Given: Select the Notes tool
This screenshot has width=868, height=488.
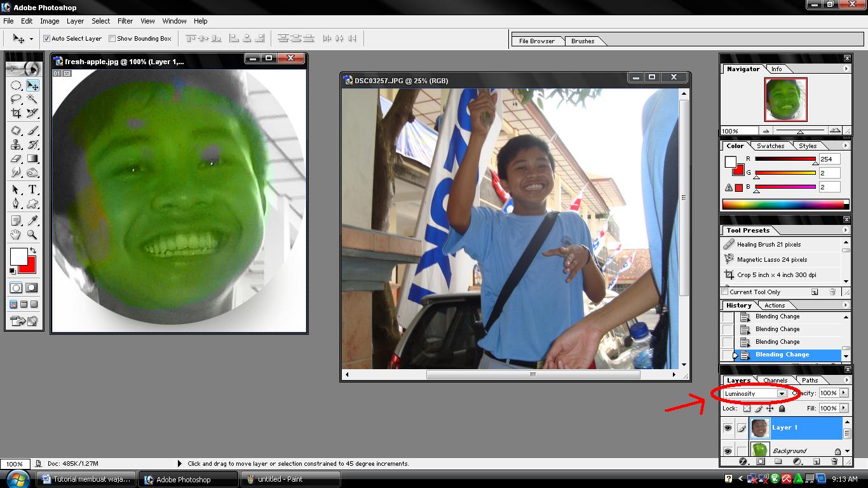Looking at the screenshot, I should pyautogui.click(x=16, y=220).
